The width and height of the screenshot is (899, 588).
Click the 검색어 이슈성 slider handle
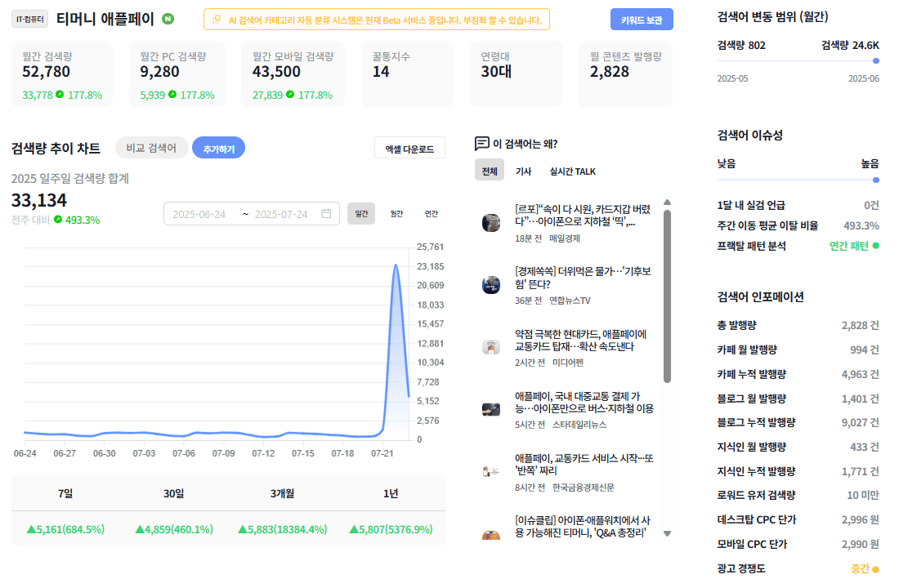click(876, 180)
